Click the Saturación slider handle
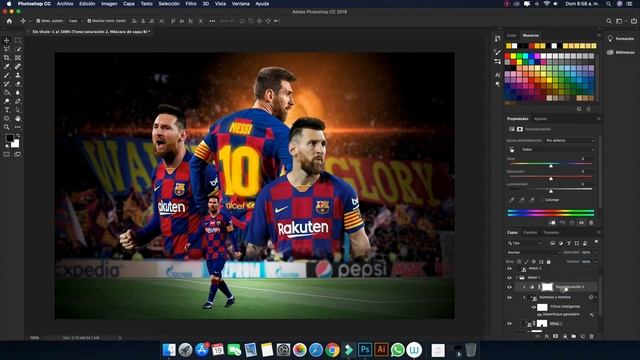This screenshot has width=640, height=360. point(551,178)
